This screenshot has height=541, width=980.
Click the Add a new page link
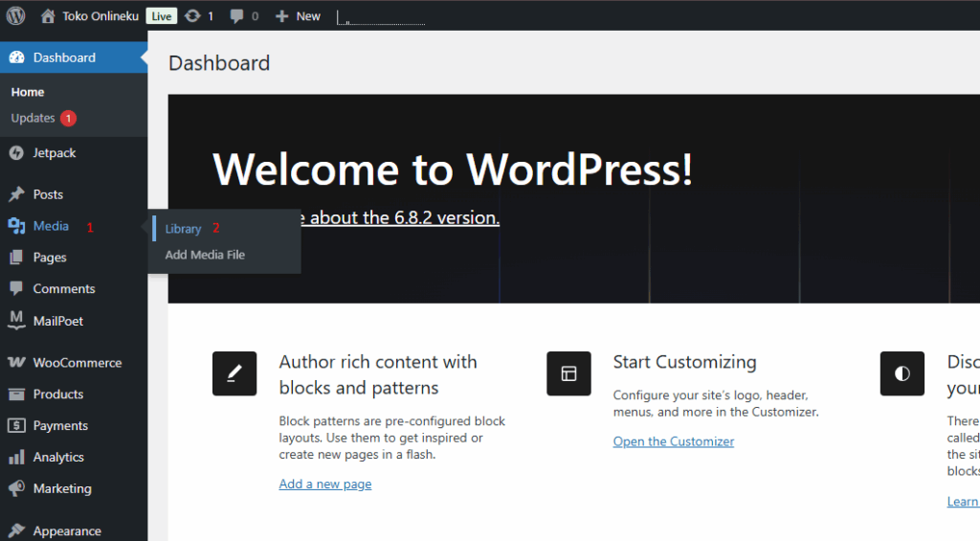pos(324,484)
